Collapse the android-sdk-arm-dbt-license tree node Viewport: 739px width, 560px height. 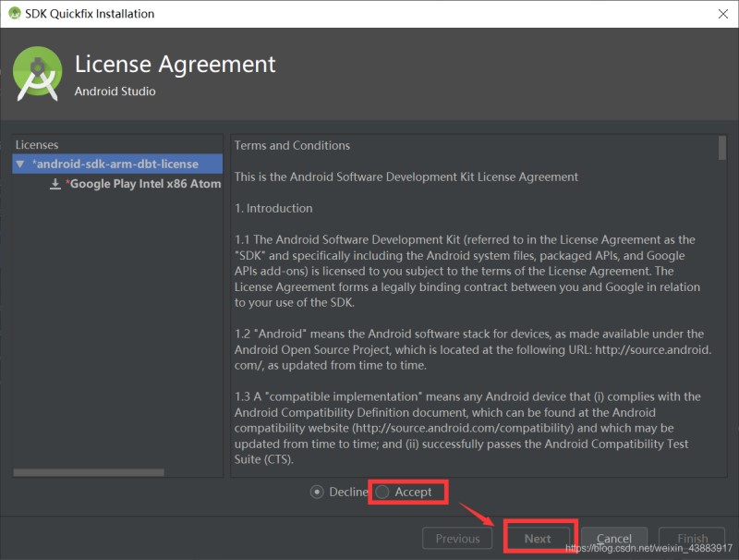point(20,164)
